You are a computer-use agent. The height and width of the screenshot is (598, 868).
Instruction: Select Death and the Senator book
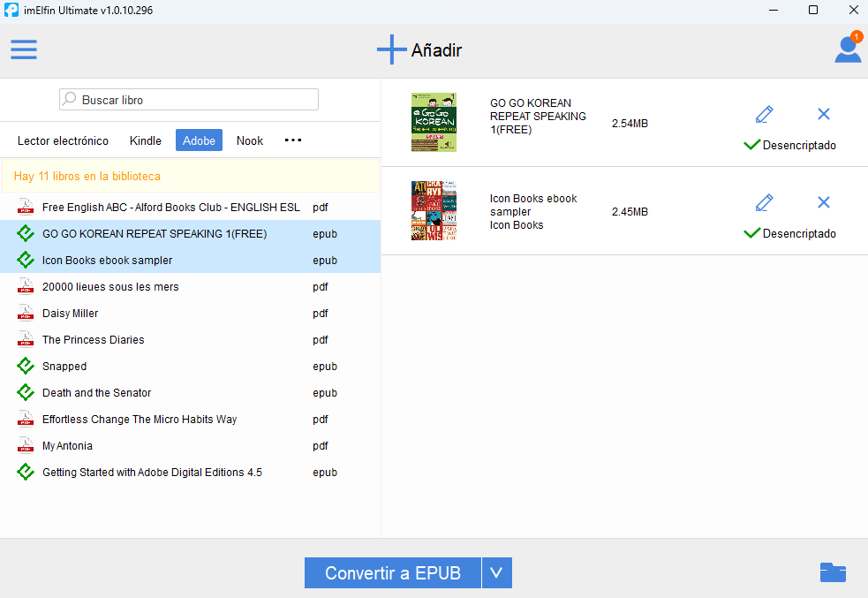191,393
